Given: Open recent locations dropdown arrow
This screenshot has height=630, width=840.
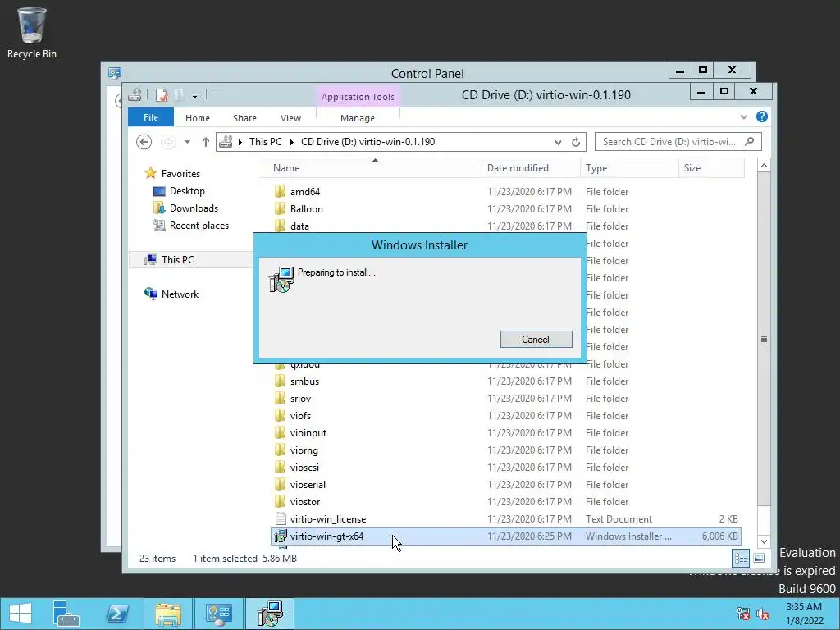Looking at the screenshot, I should coord(188,142).
